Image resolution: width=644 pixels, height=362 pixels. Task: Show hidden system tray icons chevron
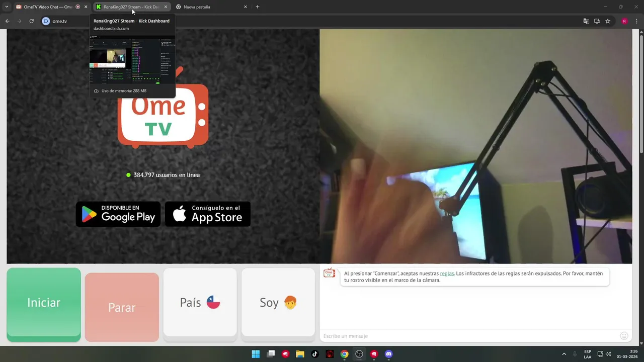tap(564, 354)
